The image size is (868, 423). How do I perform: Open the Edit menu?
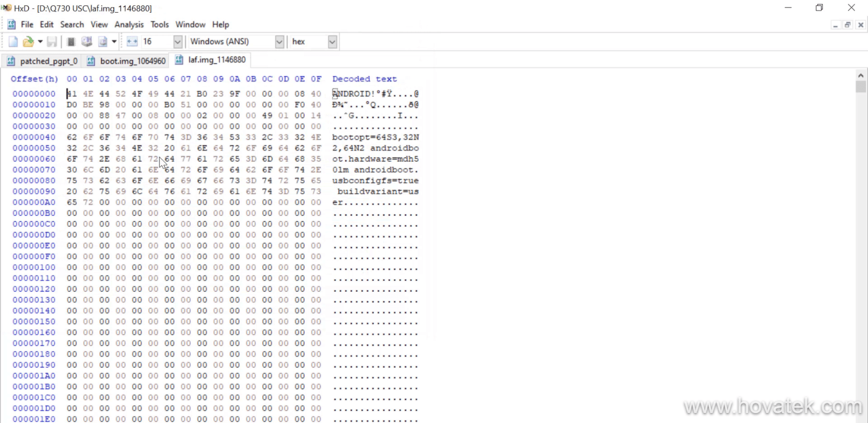tap(47, 25)
